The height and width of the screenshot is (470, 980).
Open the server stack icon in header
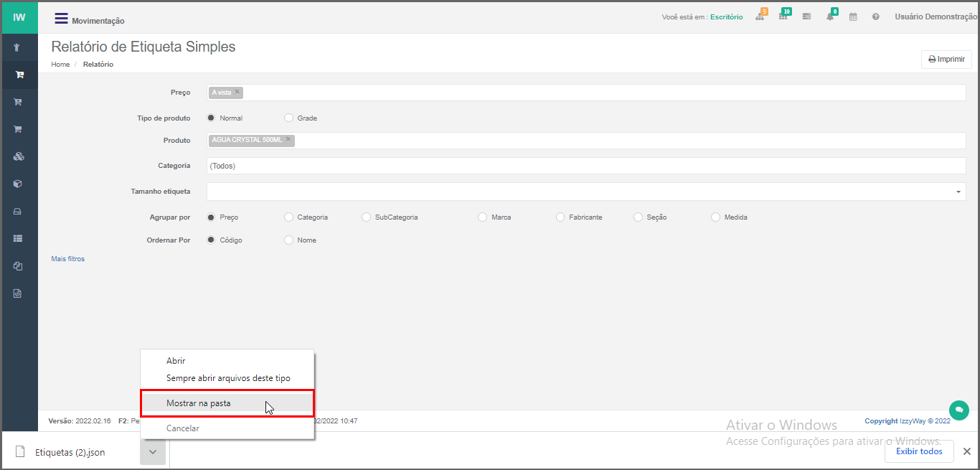pos(806,17)
